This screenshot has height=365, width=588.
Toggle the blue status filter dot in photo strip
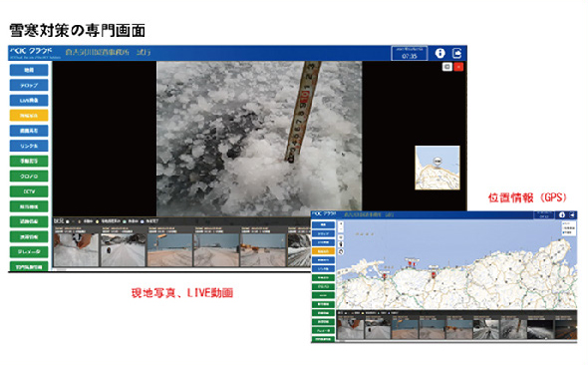(143, 221)
